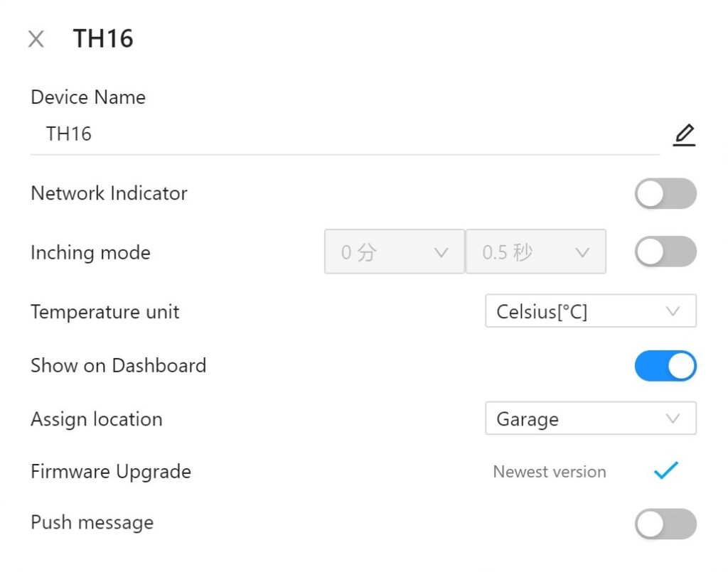Open the Inching mode minutes dropdown
The image size is (728, 572).
(x=394, y=252)
